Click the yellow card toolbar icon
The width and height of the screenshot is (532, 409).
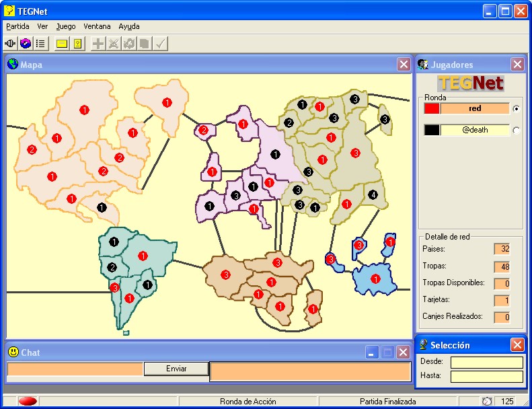pos(62,44)
